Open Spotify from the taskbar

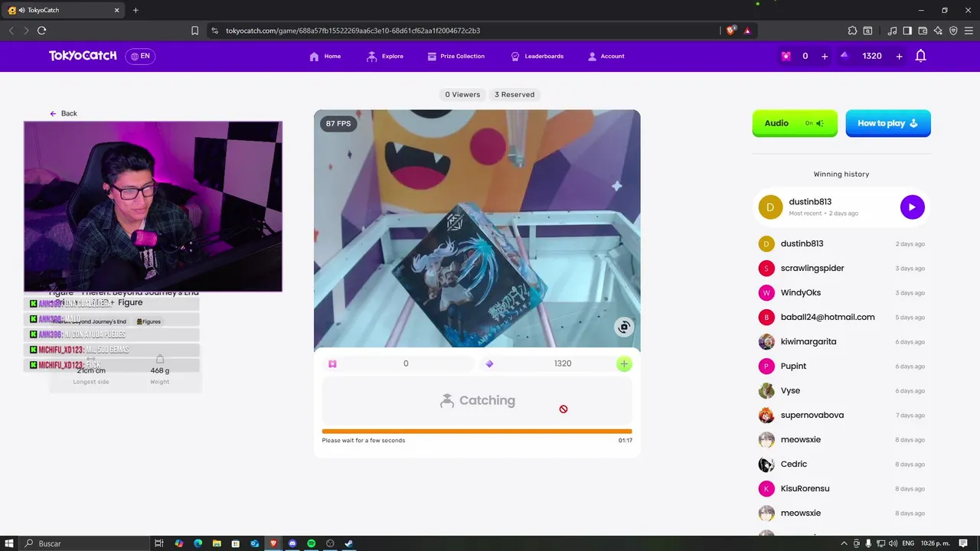(311, 543)
